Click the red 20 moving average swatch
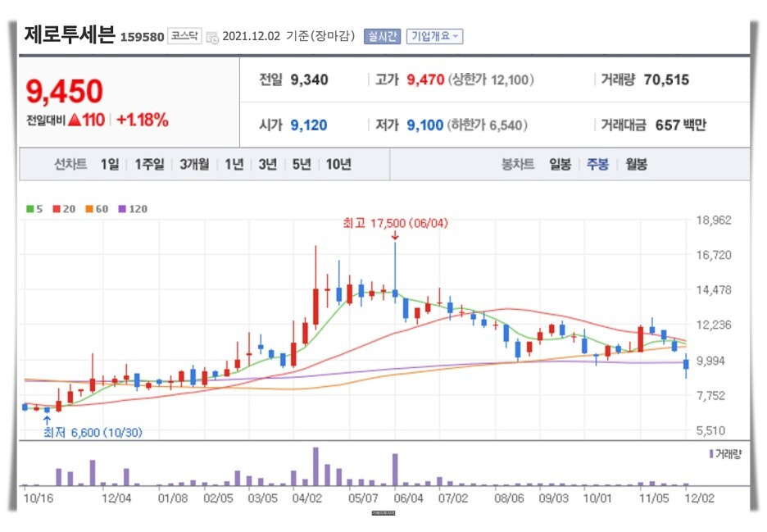The image size is (767, 532). coord(57,209)
